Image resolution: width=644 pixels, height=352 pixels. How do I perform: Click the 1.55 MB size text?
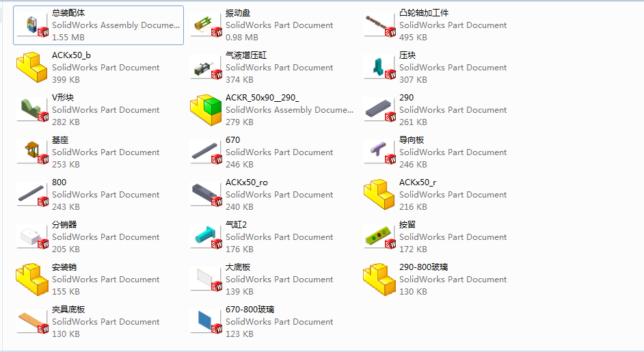tap(68, 38)
